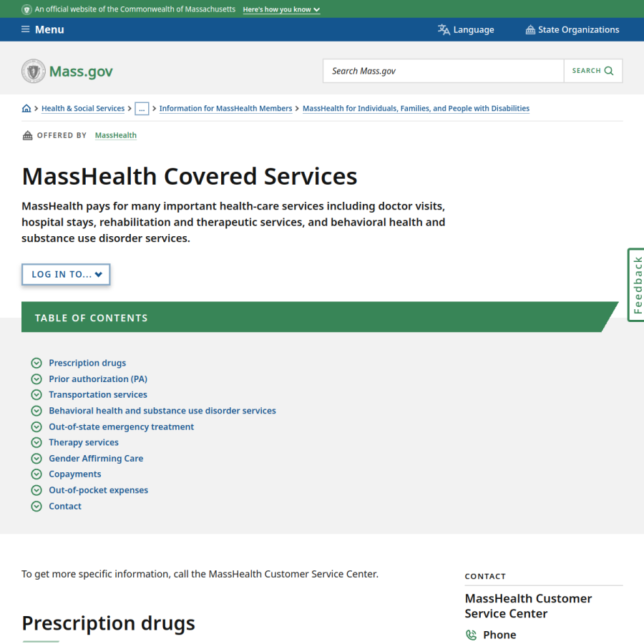Open the hamburger Menu icon
Screen dimensions: 644x644
(26, 29)
